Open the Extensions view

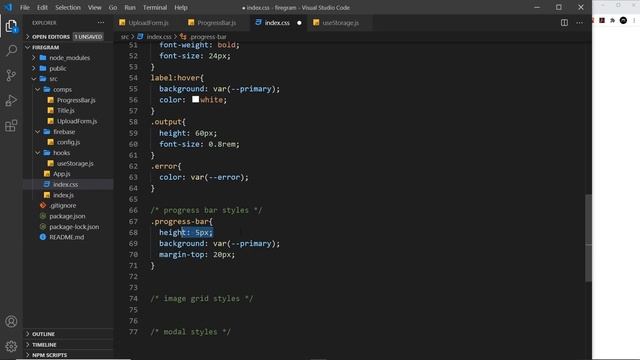pos(11,126)
